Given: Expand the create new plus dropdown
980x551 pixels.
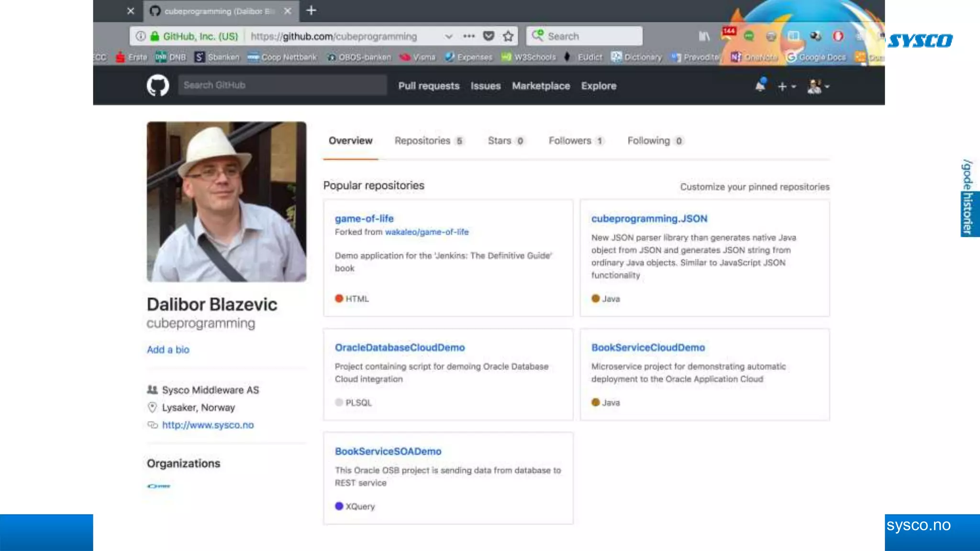Looking at the screenshot, I should coord(786,87).
